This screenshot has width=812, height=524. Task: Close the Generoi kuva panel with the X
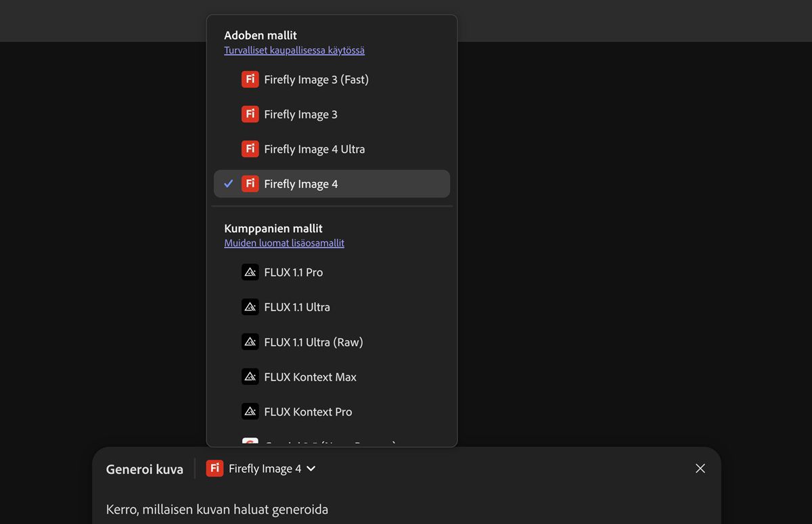(700, 469)
